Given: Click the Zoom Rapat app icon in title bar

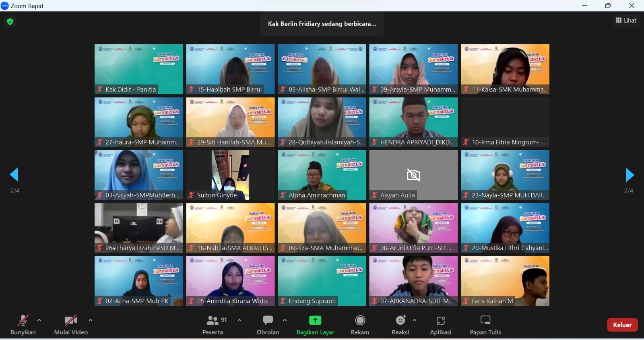Looking at the screenshot, I should point(5,6).
